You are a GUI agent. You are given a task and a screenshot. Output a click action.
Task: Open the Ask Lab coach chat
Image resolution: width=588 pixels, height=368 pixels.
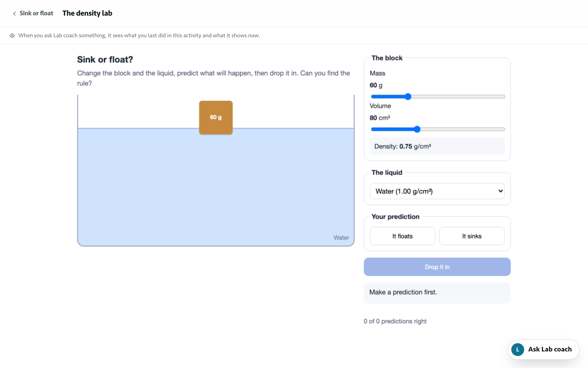[543, 349]
